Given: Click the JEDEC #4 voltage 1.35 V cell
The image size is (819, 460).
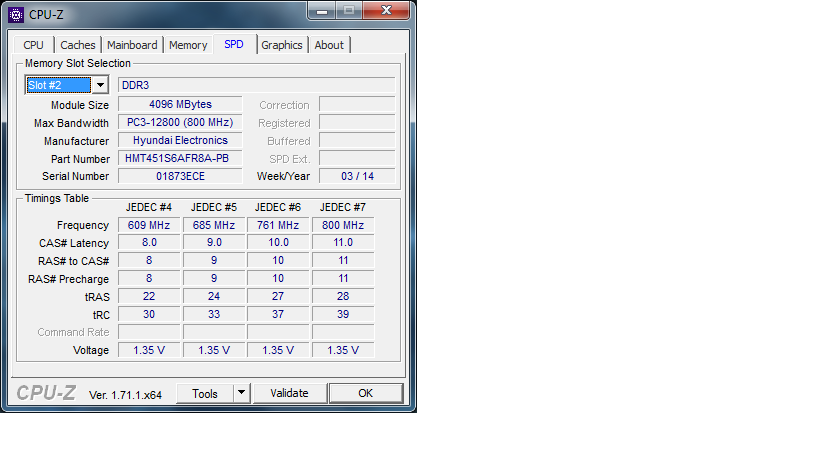Looking at the screenshot, I should tap(149, 350).
